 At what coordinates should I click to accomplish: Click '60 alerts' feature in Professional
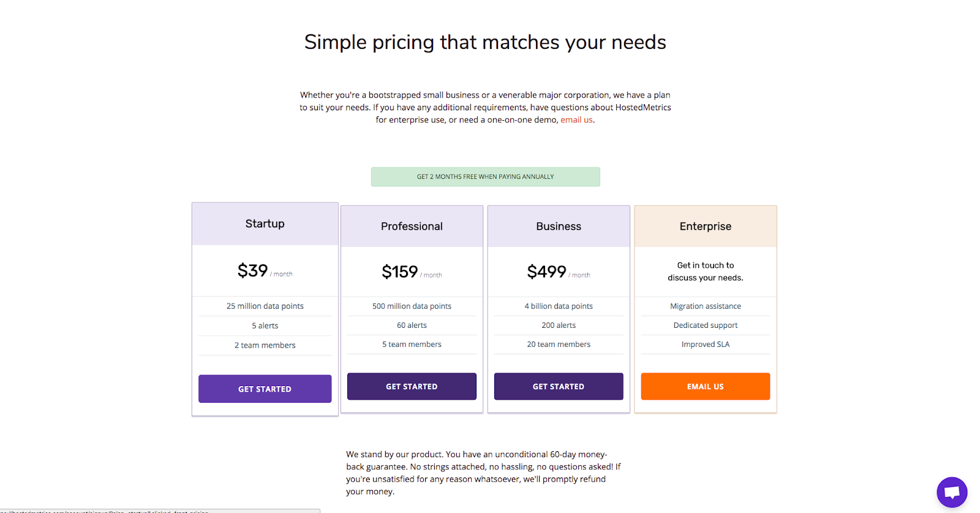coord(412,325)
